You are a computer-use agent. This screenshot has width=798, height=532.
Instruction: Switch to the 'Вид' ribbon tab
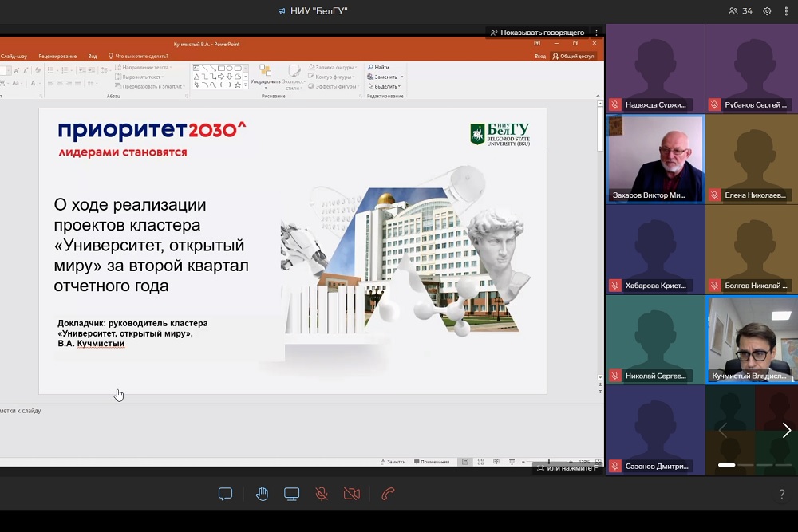click(x=93, y=57)
